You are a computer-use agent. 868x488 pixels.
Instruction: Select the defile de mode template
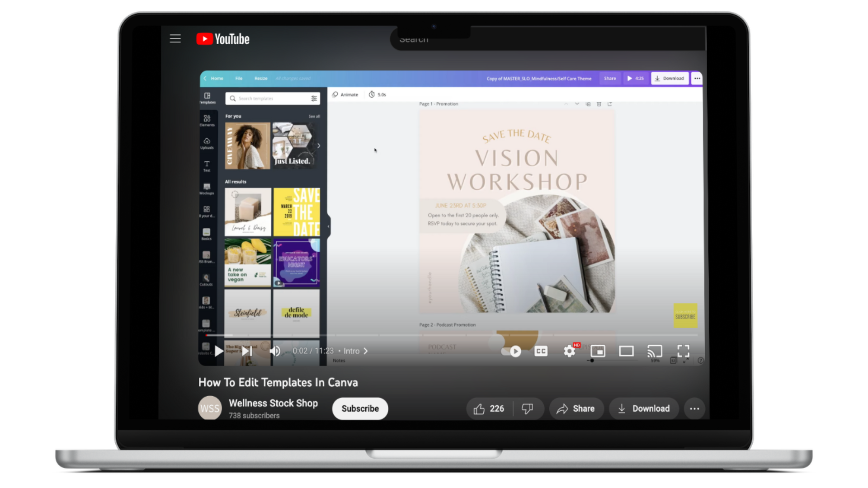tap(297, 313)
